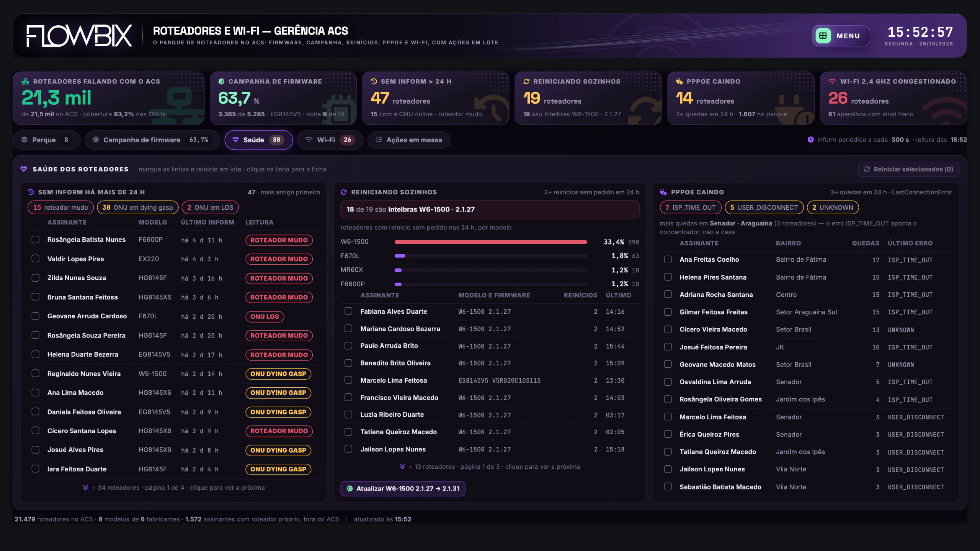The height and width of the screenshot is (551, 980).
Task: Click the plug icon of PPPoE caindo panel
Action: (x=663, y=192)
